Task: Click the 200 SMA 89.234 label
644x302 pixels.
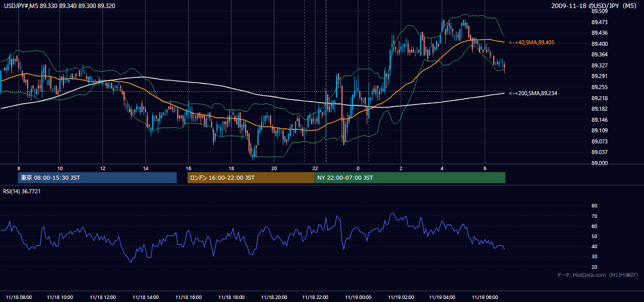Action: point(533,94)
